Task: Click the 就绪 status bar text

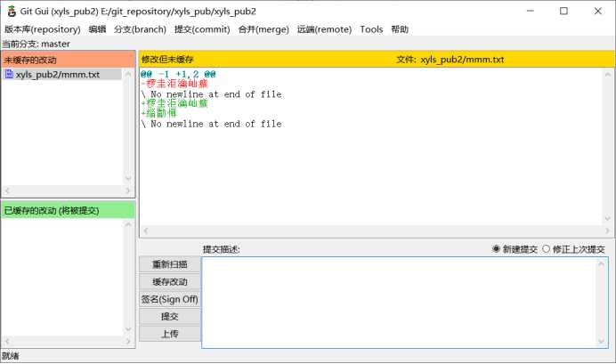Action: 10,356
